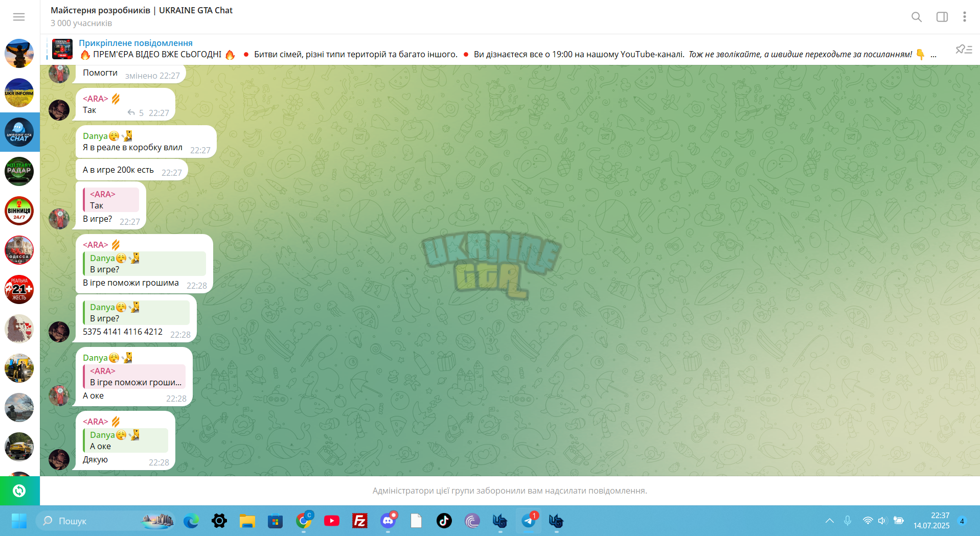The height and width of the screenshot is (536, 980).
Task: Open the sunset silhouette avatar chat in sidebar
Action: tap(19, 54)
